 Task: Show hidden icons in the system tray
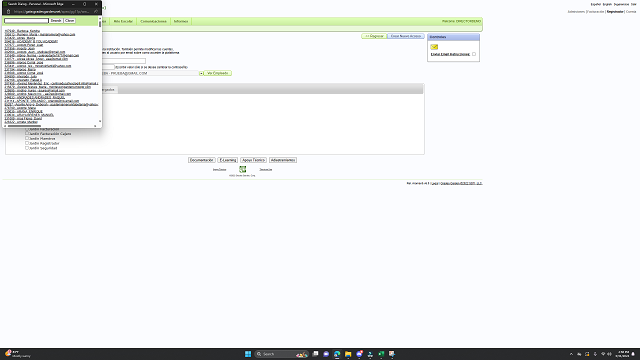pos(571,354)
